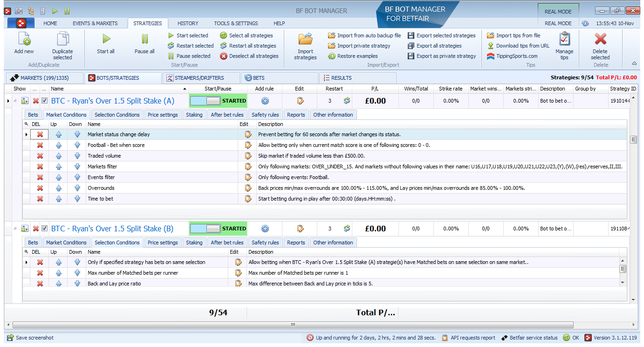644x347 pixels.
Task: Move Markets filter rule up
Action: [59, 167]
